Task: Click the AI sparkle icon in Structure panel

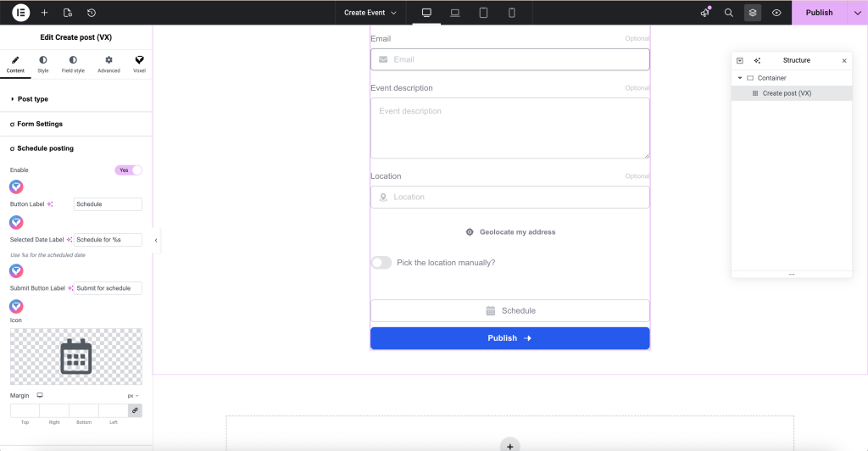Action: (x=757, y=61)
